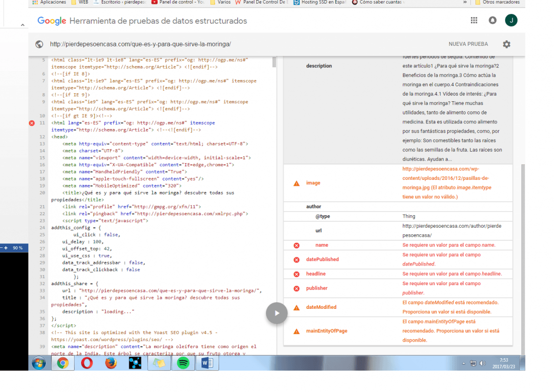
Task: Expand the bookmarks overflow chevron
Action: pos(465,2)
